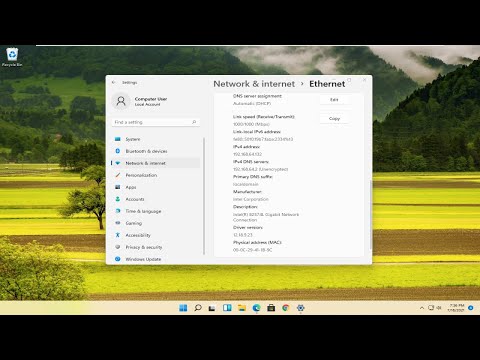This screenshot has height=360, width=480.
Task: Select Network & internet in sidebar
Action: (156, 163)
